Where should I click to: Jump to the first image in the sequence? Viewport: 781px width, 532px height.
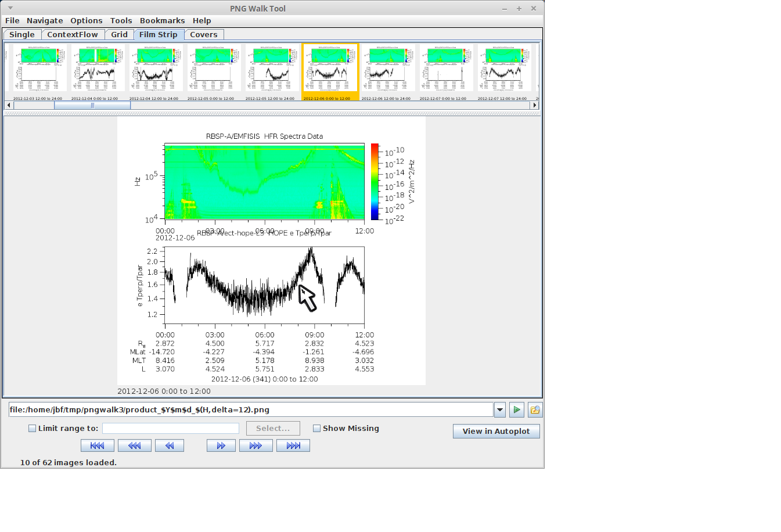tap(97, 445)
